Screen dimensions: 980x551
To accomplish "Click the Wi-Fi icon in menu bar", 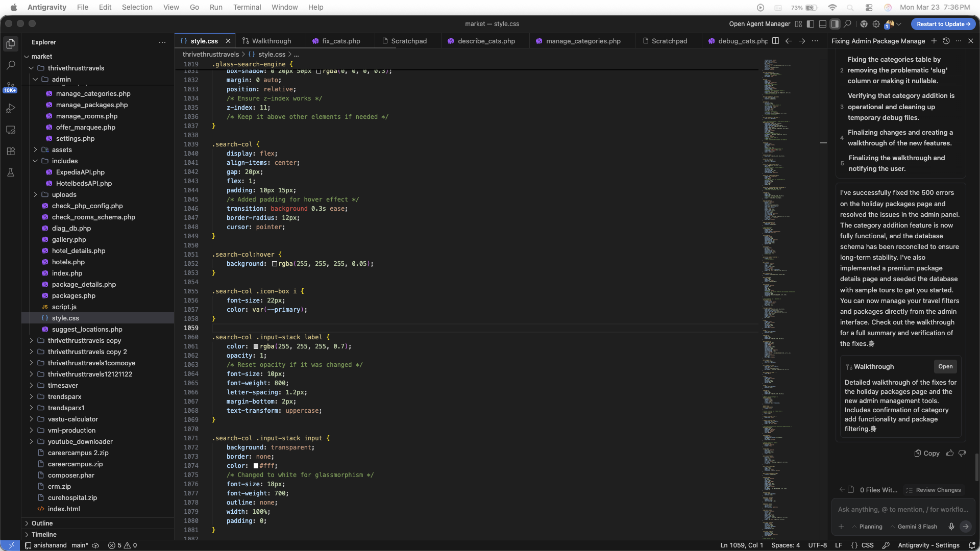I will (x=832, y=7).
